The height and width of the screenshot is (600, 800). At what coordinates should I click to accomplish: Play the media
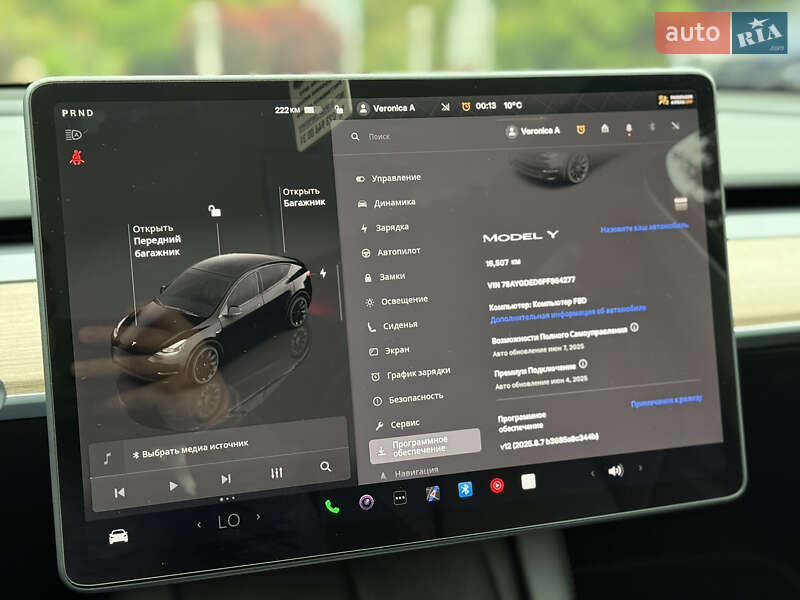[173, 486]
